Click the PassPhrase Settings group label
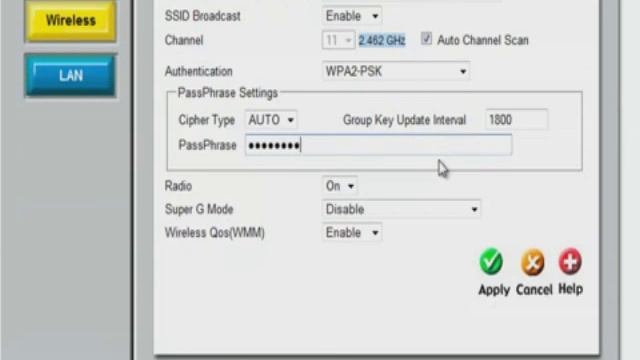This screenshot has height=360, width=640. [228, 93]
